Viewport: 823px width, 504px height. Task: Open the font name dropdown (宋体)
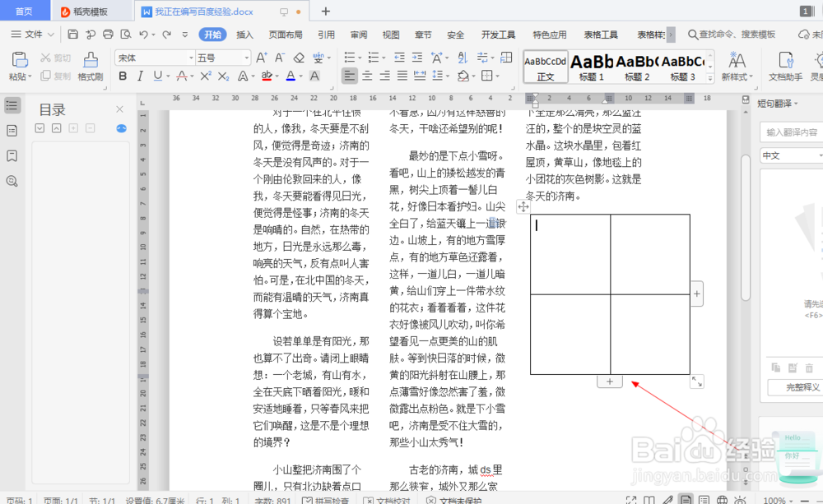coord(191,58)
